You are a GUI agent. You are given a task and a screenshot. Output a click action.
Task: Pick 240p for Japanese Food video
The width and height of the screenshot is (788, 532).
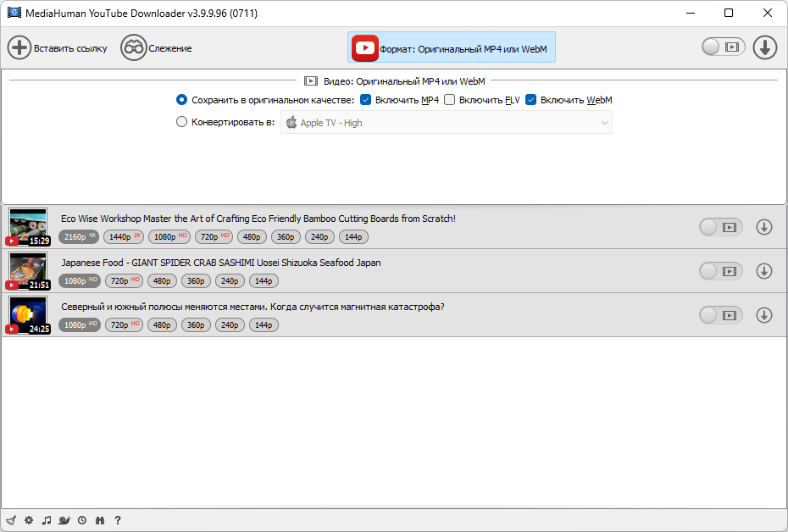(x=230, y=280)
